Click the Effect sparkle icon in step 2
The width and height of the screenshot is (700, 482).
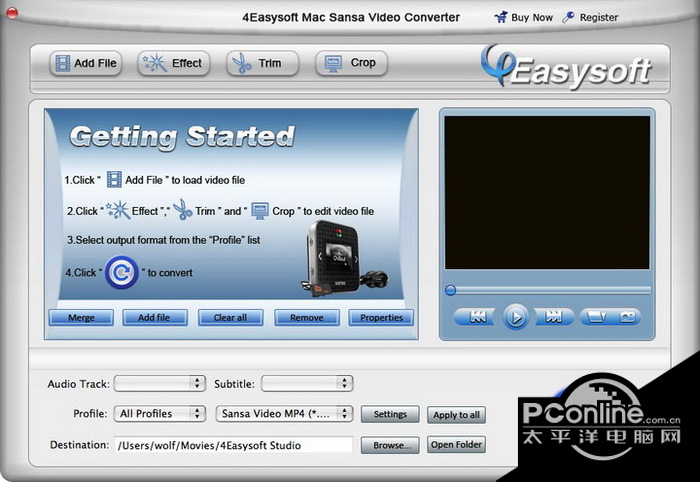[118, 210]
